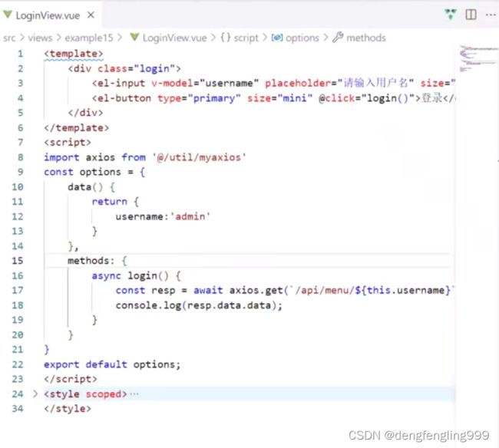Click the 'return' keyword on line 11
The image size is (499, 448).
point(109,202)
